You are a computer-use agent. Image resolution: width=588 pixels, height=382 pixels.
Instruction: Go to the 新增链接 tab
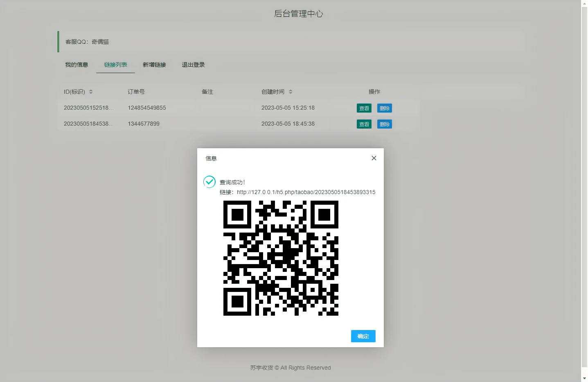click(154, 65)
